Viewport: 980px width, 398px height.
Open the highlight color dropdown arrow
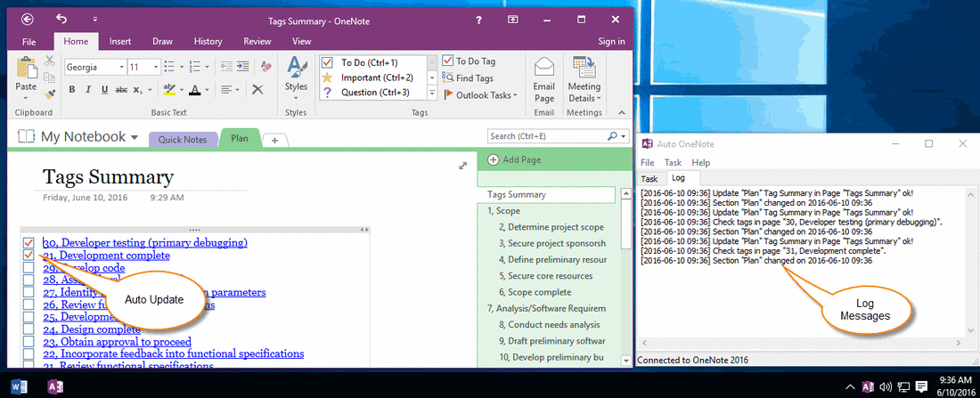coord(182,90)
